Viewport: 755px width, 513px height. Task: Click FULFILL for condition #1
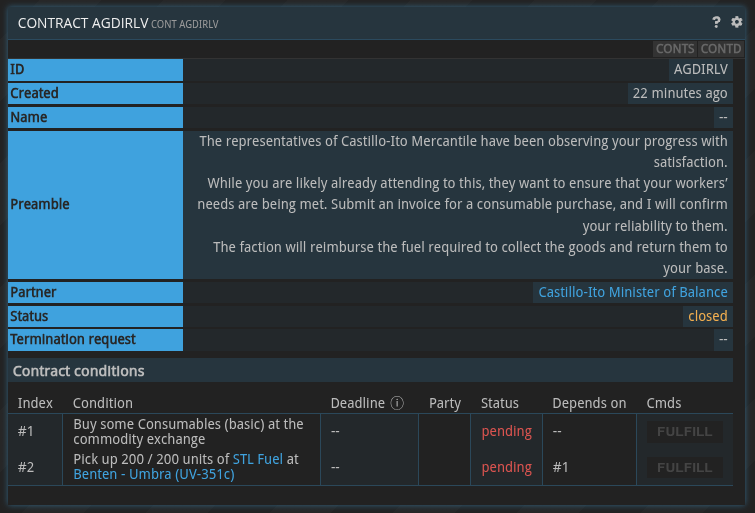pyautogui.click(x=684, y=432)
